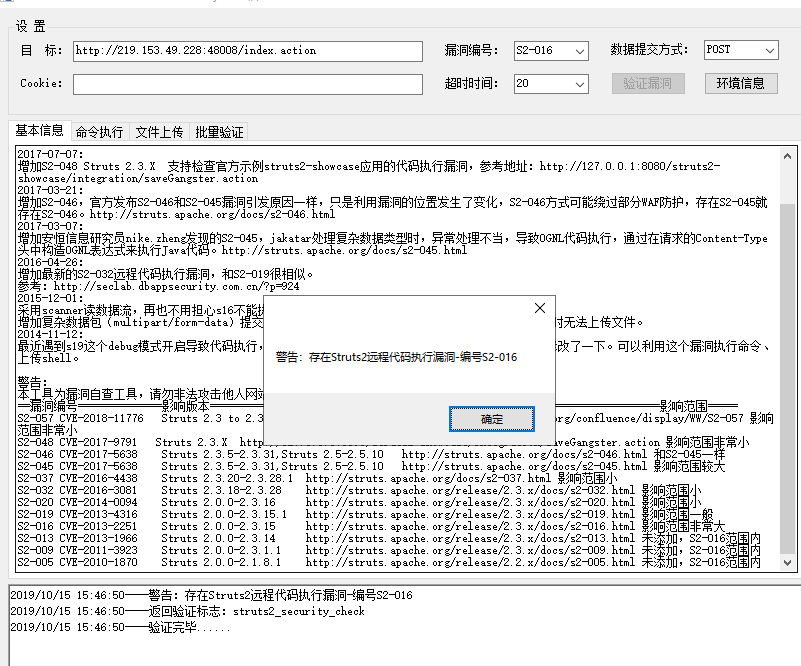This screenshot has width=801, height=666.
Task: Click the row S2-013 CVE-2013-1966
Action: click(389, 538)
